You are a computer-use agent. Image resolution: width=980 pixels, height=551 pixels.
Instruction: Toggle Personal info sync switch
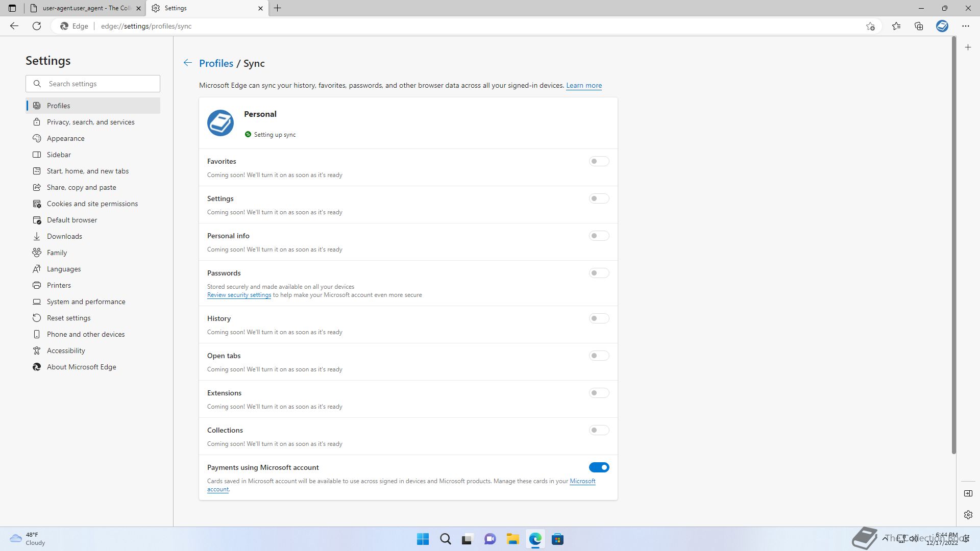click(599, 236)
